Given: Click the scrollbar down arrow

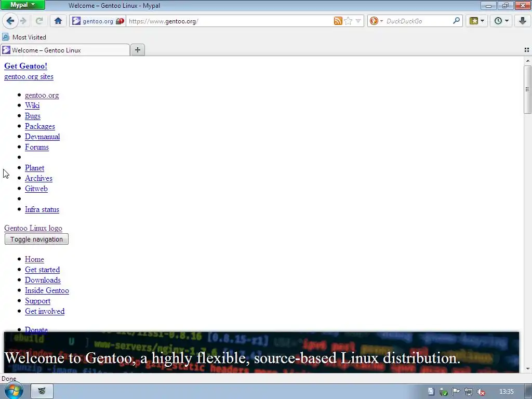Looking at the screenshot, I should [x=527, y=369].
